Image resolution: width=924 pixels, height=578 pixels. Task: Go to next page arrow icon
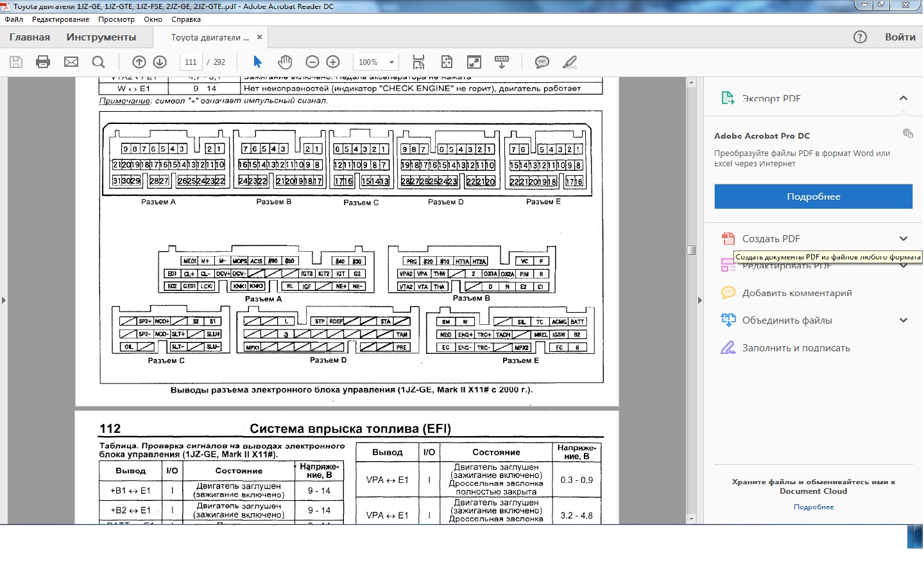point(160,62)
